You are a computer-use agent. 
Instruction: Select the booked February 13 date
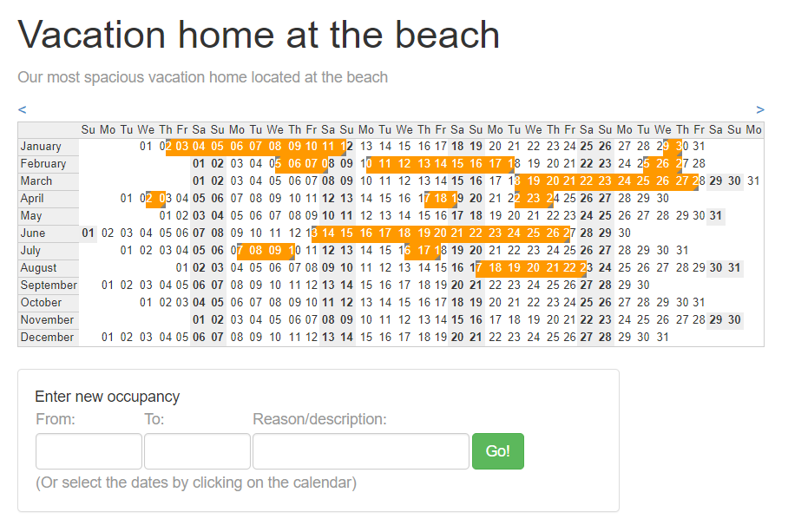(x=424, y=164)
